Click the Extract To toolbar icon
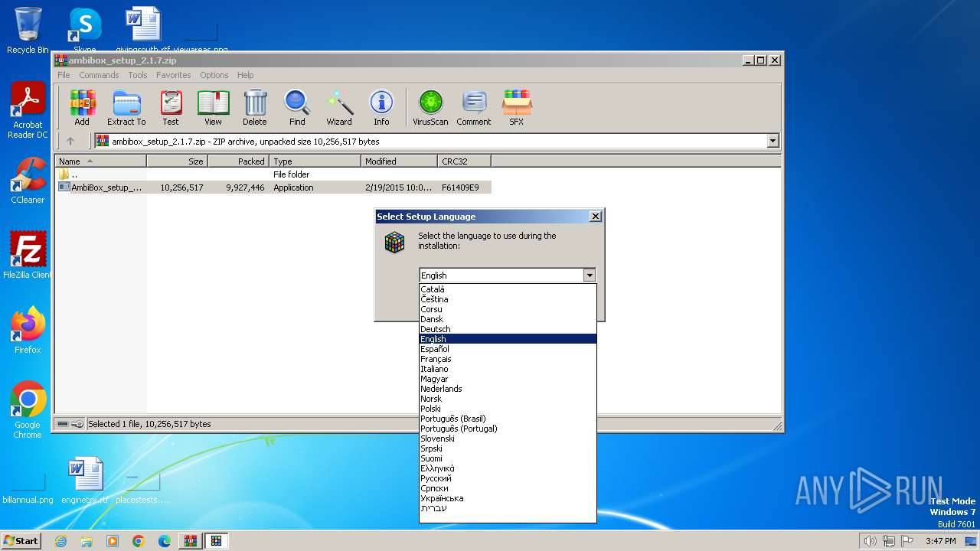 tap(126, 107)
